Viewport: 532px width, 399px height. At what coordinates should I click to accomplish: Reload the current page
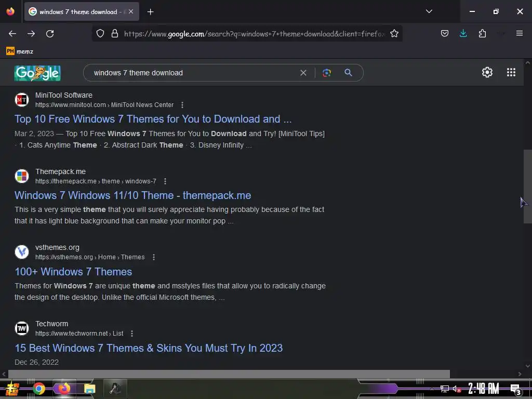coord(50,34)
